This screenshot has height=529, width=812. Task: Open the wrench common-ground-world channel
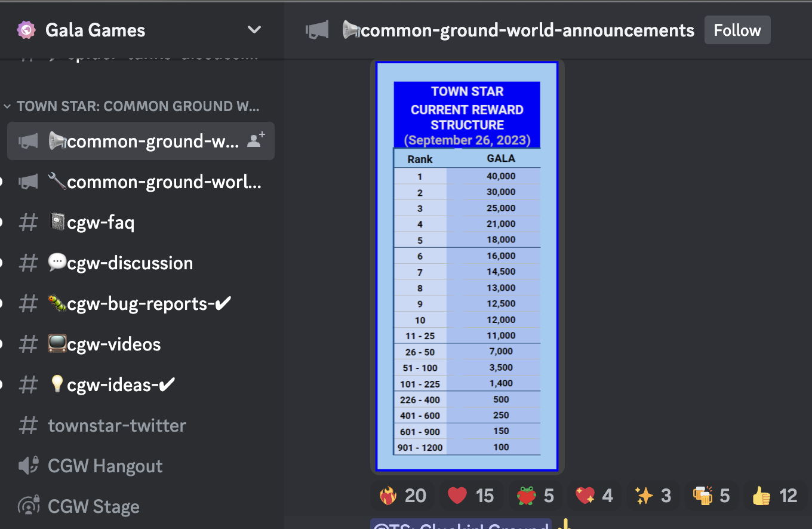pos(141,182)
